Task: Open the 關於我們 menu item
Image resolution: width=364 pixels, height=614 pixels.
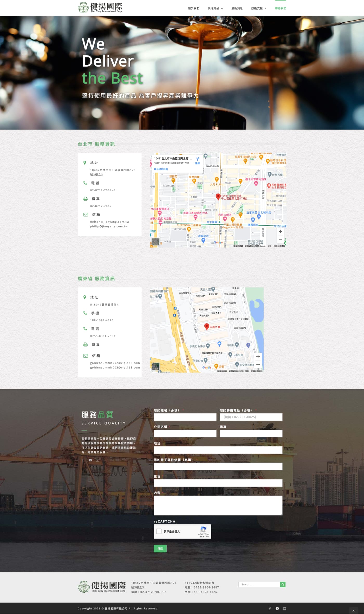Action: point(193,8)
